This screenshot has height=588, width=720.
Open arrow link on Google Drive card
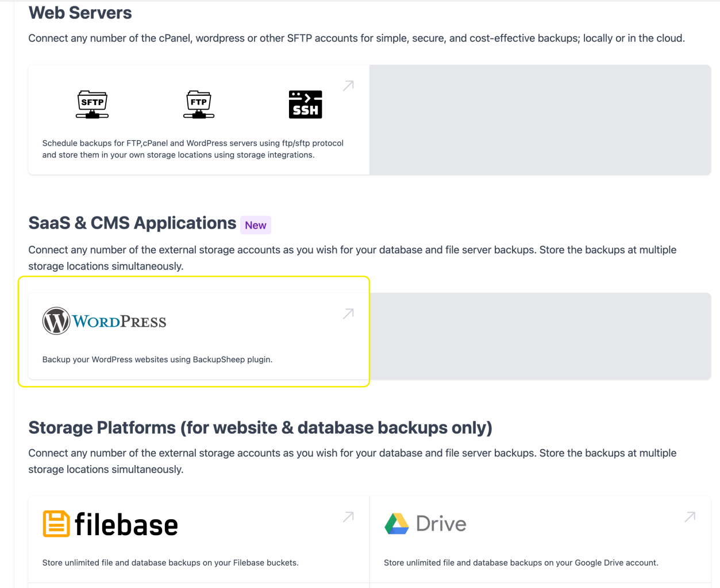690,517
